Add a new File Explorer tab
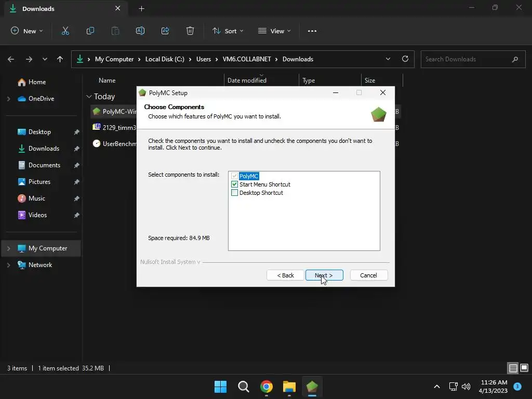This screenshot has width=532, height=399. 141,9
